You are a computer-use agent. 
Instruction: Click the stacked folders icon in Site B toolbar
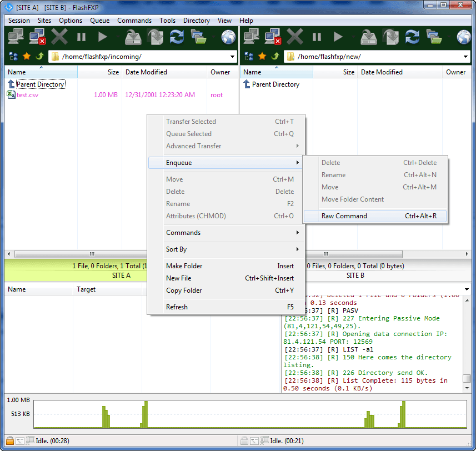click(434, 37)
